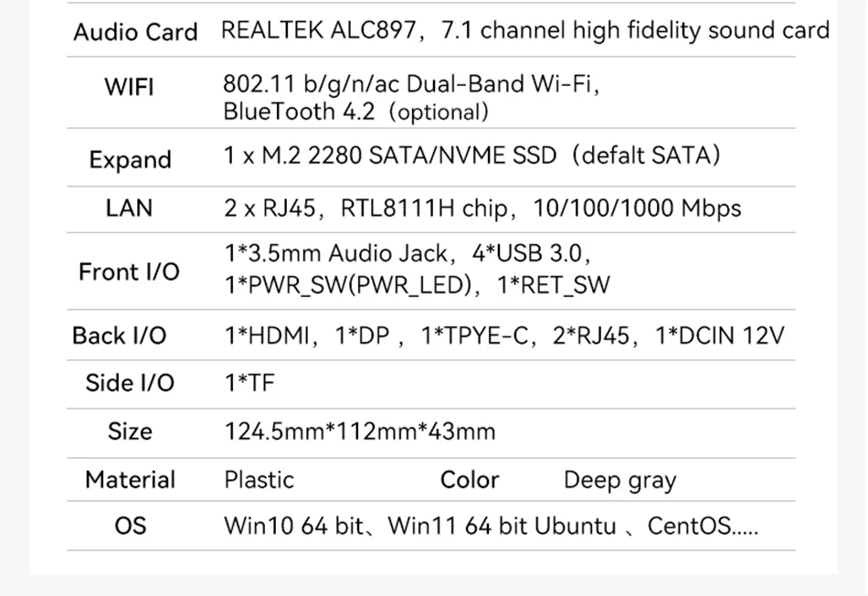Viewport: 868px width, 596px height.
Task: Click the WIFI row label
Action: pos(129,88)
